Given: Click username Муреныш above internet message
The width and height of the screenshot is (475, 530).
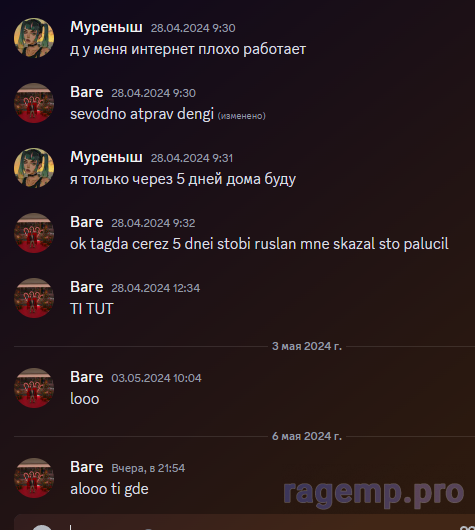Looking at the screenshot, I should click(x=106, y=27).
